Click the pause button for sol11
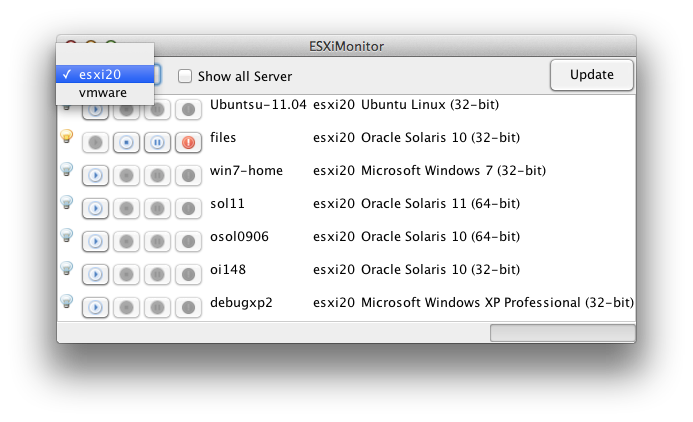The image size is (693, 422). [x=157, y=209]
